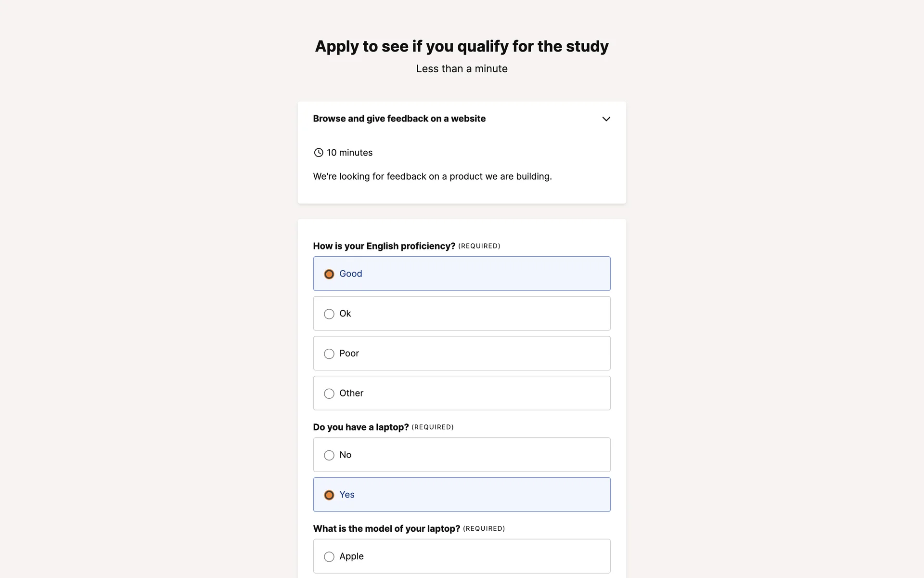
Task: Select the Good radio button
Action: 329,274
